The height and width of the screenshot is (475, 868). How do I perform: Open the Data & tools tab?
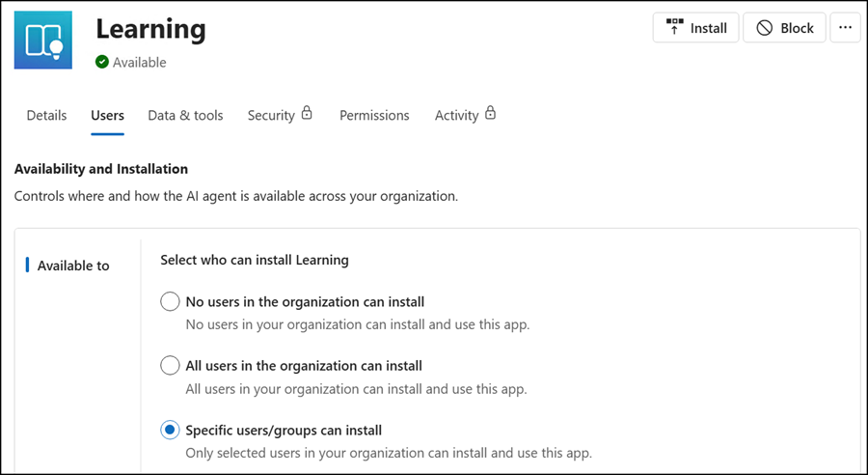coord(185,115)
